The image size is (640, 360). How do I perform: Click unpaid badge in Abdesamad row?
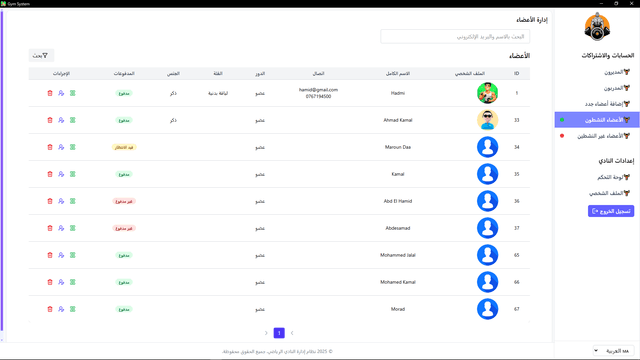coord(124,228)
